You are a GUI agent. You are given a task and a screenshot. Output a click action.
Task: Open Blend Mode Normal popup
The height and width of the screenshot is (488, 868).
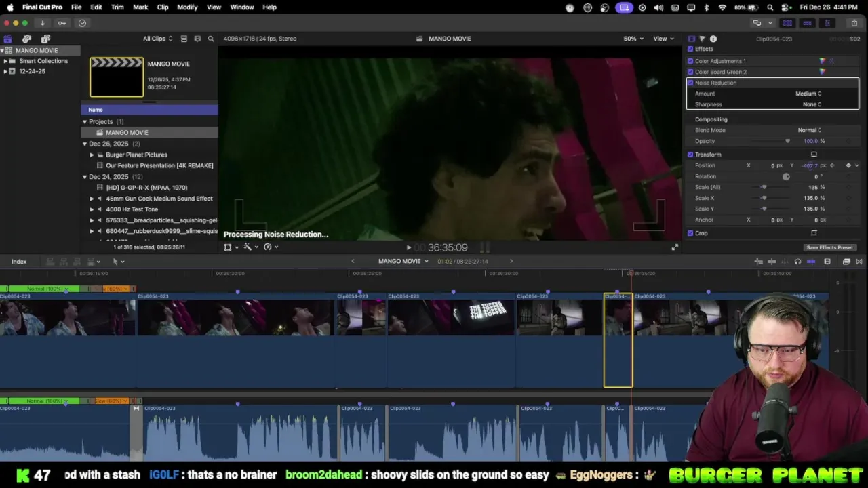tap(809, 130)
